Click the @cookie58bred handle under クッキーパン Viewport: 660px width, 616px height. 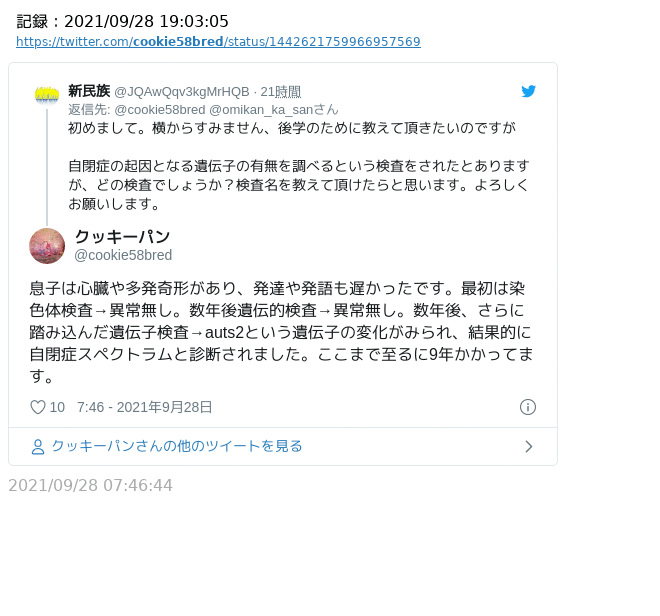pos(123,255)
